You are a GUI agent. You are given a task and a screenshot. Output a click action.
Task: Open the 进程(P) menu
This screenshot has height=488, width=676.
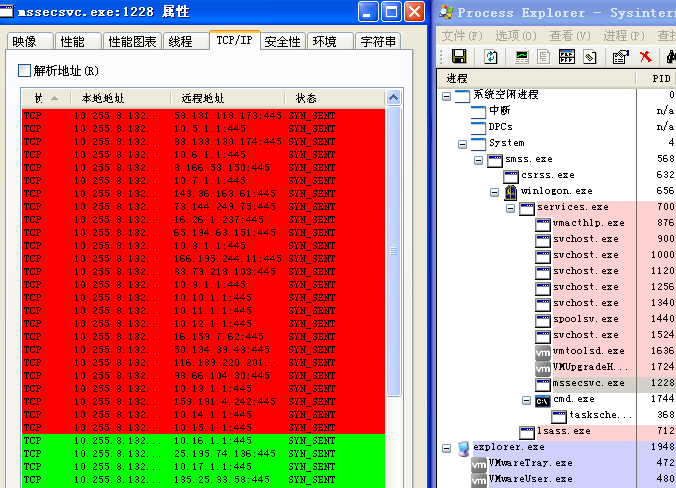click(624, 35)
